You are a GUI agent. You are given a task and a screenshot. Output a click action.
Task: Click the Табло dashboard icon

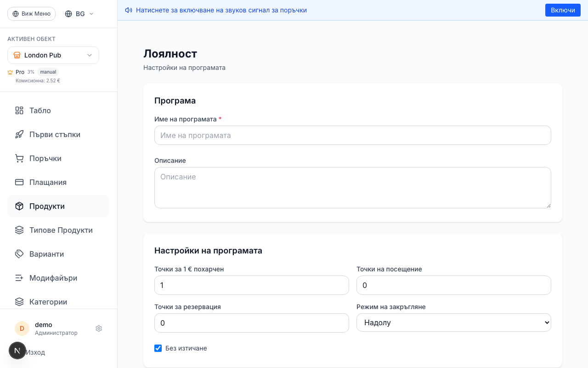click(19, 110)
